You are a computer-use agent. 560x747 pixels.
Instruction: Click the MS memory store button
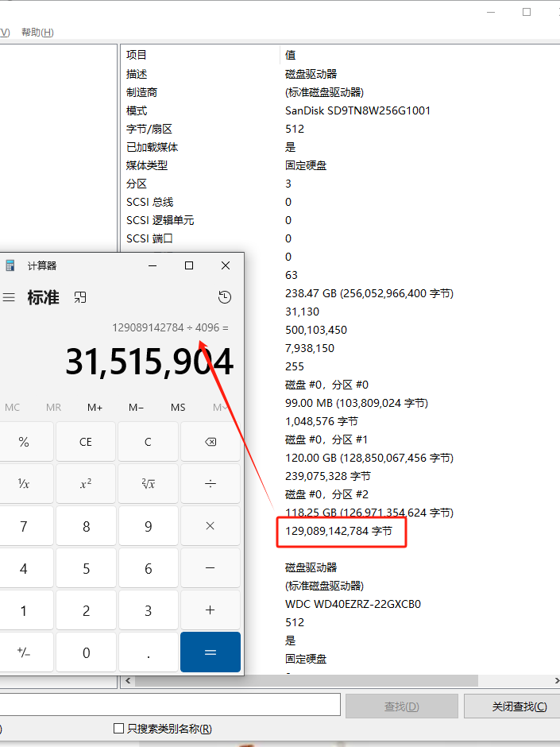[x=178, y=408]
